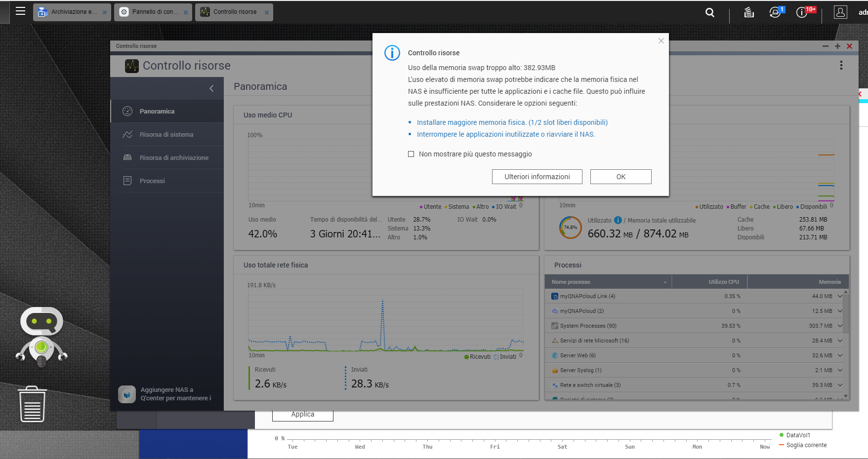Viewport: 868px width, 459px height.
Task: Open event notifications with 10+ badge
Action: 802,12
